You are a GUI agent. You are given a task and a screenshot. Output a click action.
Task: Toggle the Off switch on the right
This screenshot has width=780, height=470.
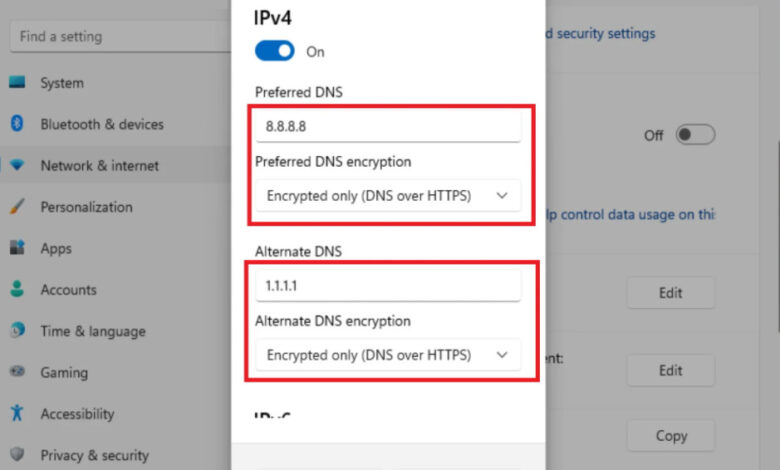695,135
